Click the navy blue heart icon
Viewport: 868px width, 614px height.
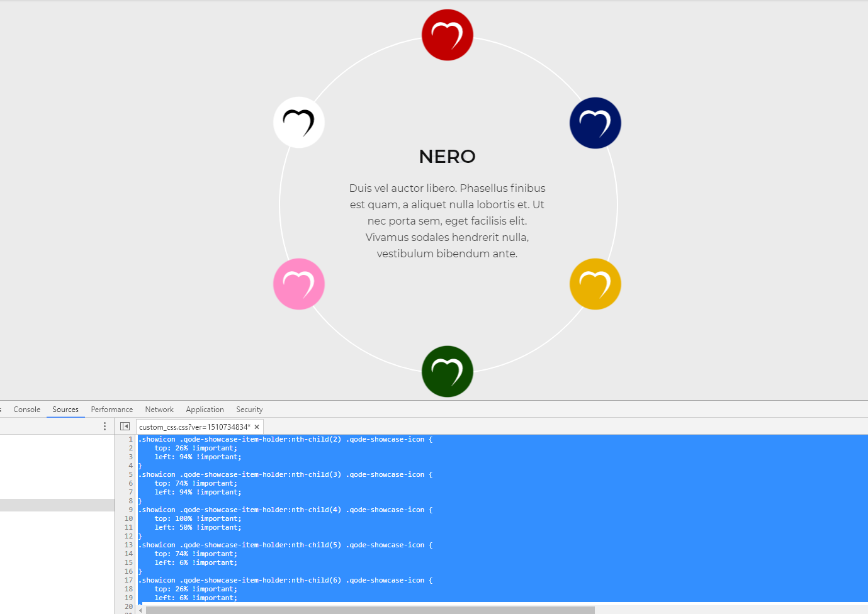595,123
